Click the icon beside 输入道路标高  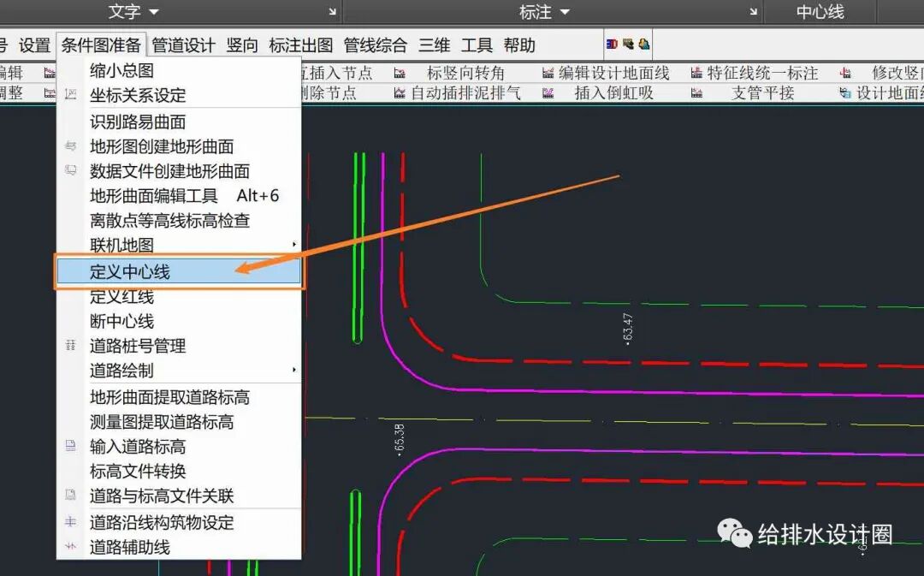point(71,446)
